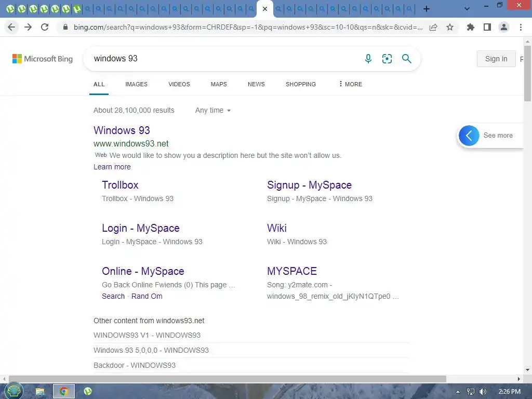Screen dimensions: 532x399
Task: Toggle Chrome side panel icon
Action: pos(487,27)
